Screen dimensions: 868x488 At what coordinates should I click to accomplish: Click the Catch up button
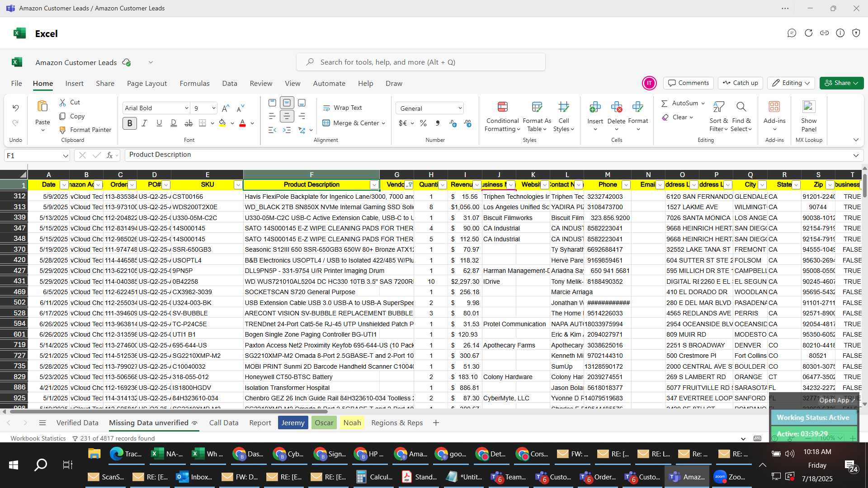tap(741, 83)
